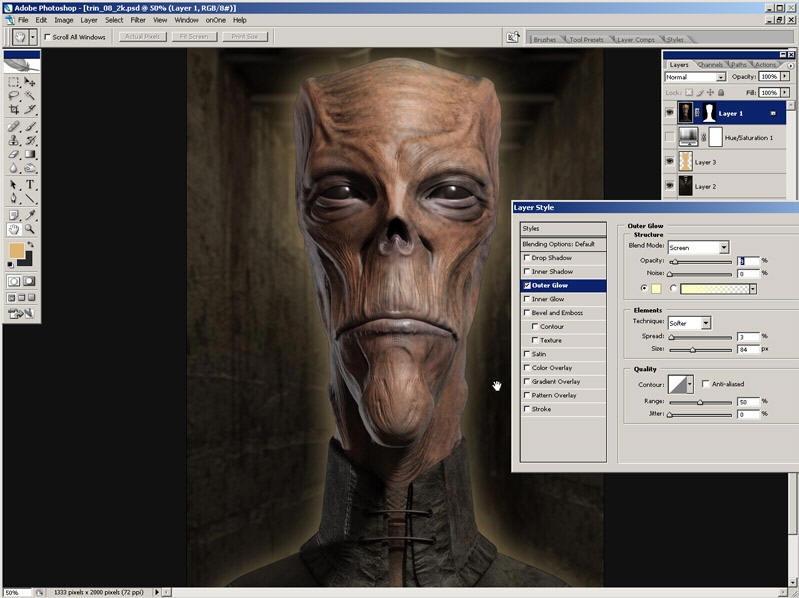The image size is (799, 598).
Task: Select the Path Selection tool
Action: [x=14, y=185]
